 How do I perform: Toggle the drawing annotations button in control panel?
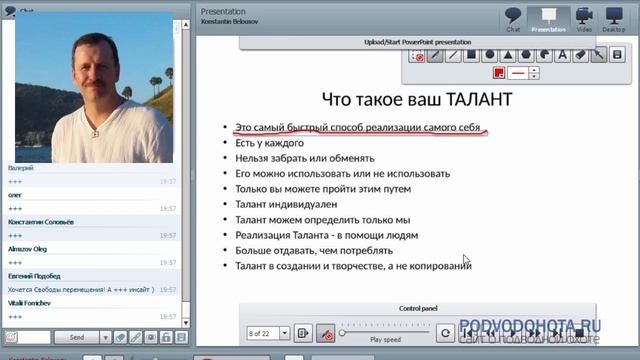tap(325, 333)
